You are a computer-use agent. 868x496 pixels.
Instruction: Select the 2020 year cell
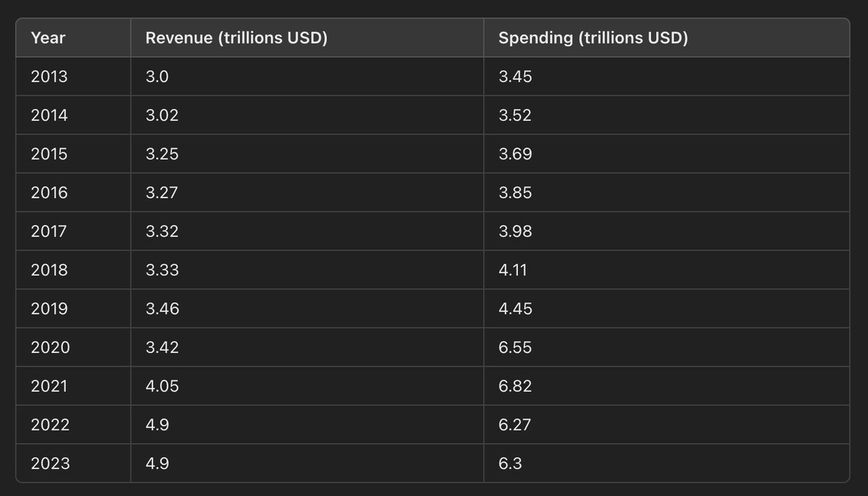click(50, 347)
